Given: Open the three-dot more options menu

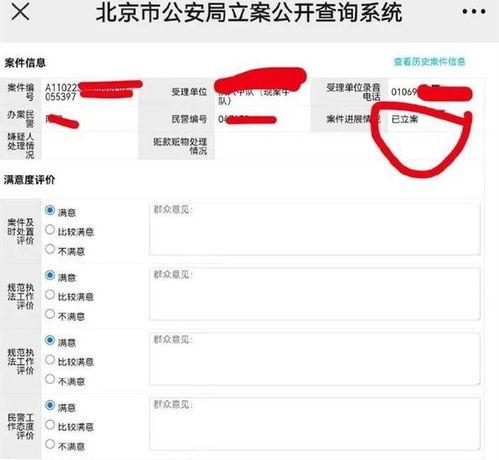Looking at the screenshot, I should click(474, 12).
